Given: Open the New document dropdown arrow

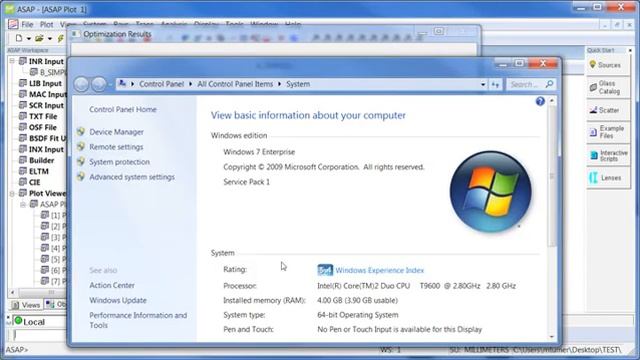Looking at the screenshot, I should tap(29, 39).
